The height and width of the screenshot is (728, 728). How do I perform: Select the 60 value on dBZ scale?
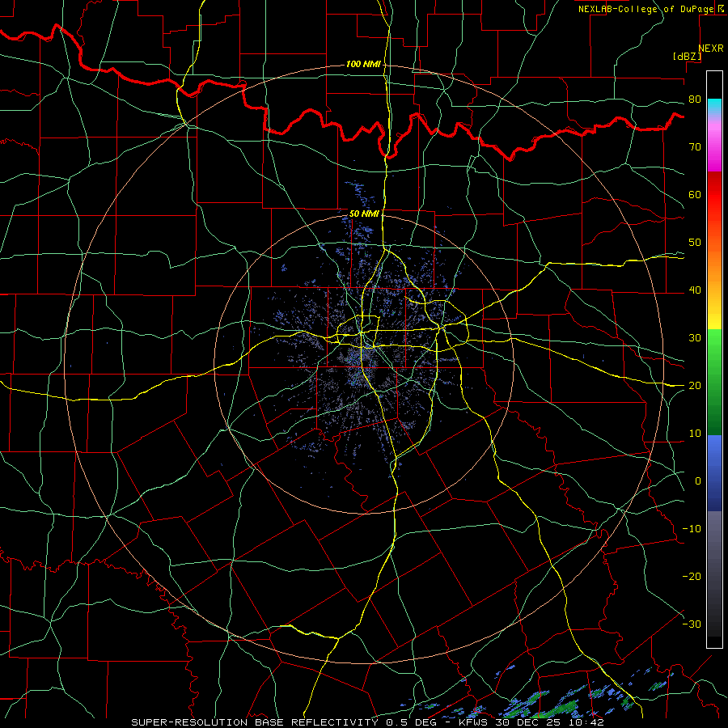695,194
